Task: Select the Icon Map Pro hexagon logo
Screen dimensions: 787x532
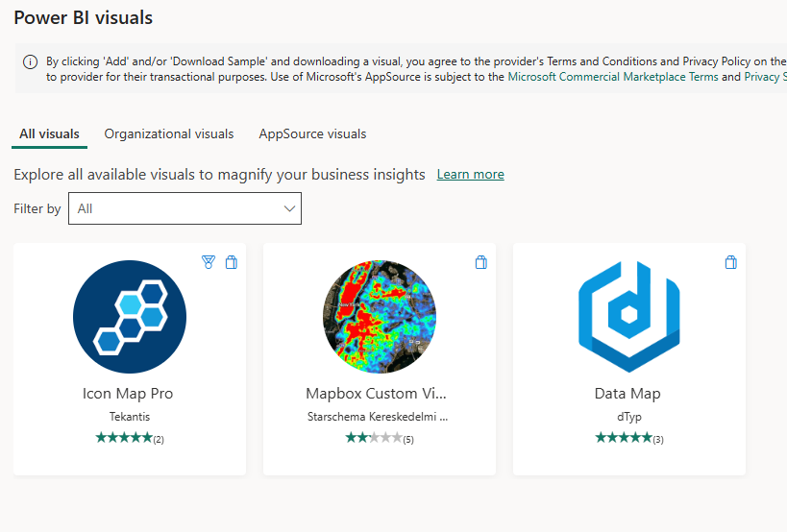Action: coord(130,317)
